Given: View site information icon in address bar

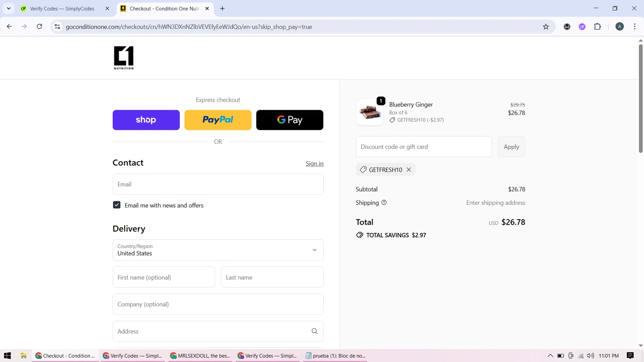Looking at the screenshot, I should [x=57, y=27].
